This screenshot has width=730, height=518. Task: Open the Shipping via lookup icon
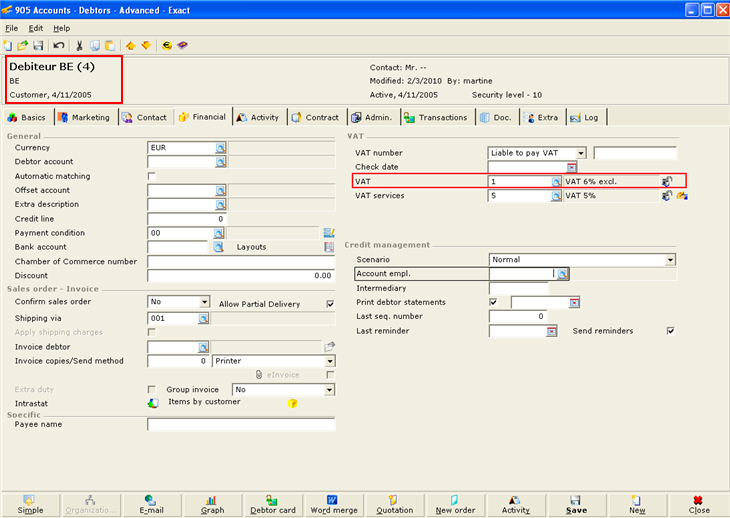tap(203, 318)
